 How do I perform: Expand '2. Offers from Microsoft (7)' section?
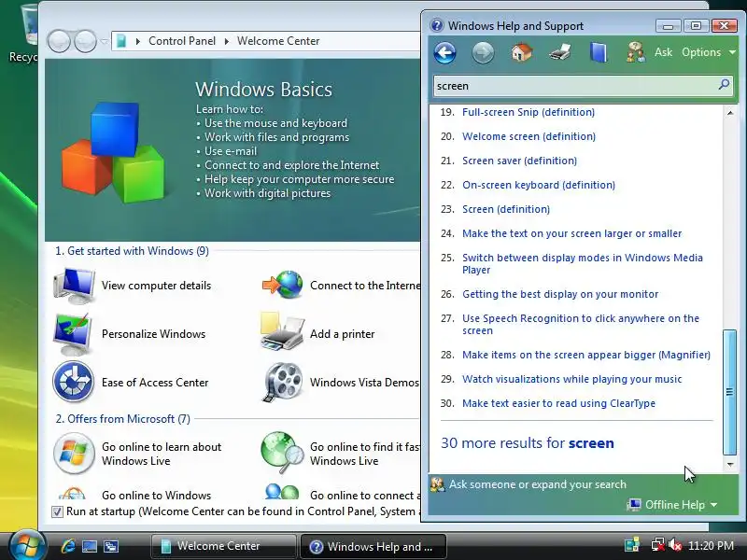pos(123,419)
